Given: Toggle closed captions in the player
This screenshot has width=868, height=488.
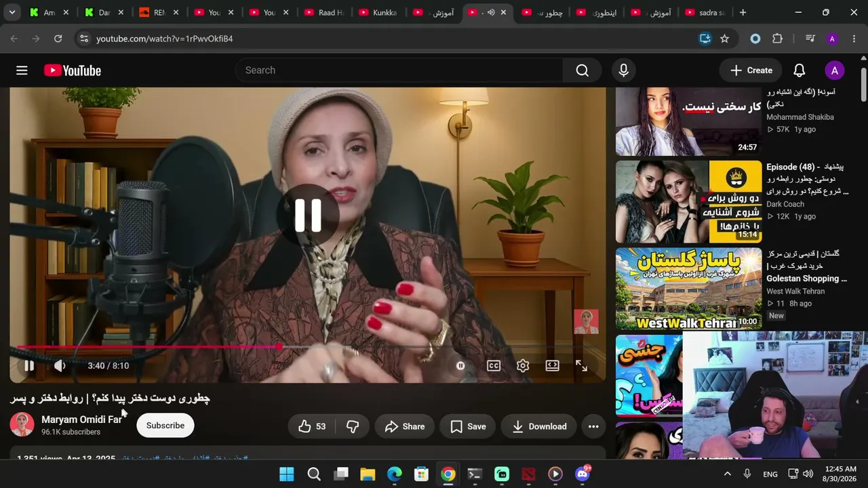Looking at the screenshot, I should 494,365.
